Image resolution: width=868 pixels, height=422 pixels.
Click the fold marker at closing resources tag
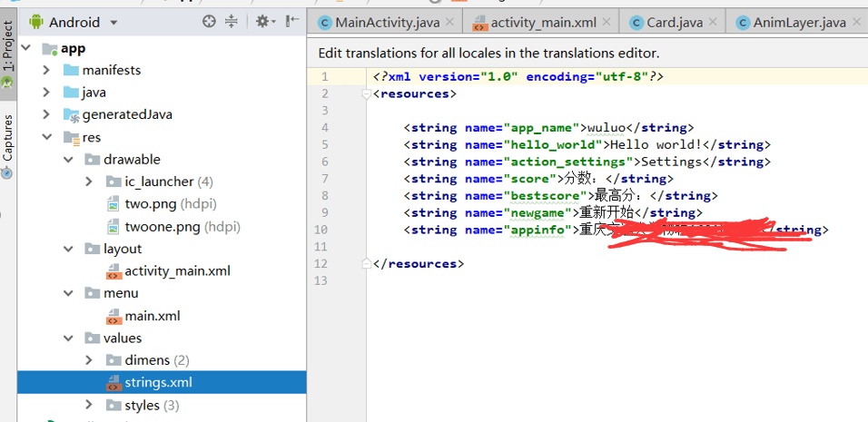pyautogui.click(x=366, y=264)
